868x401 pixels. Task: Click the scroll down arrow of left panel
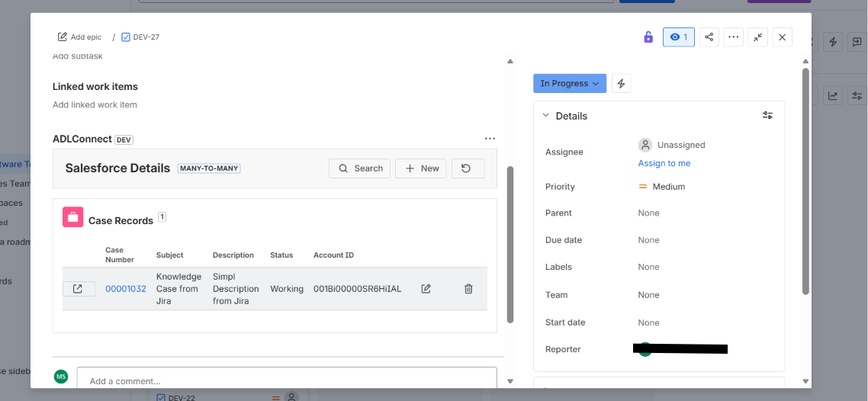510,382
